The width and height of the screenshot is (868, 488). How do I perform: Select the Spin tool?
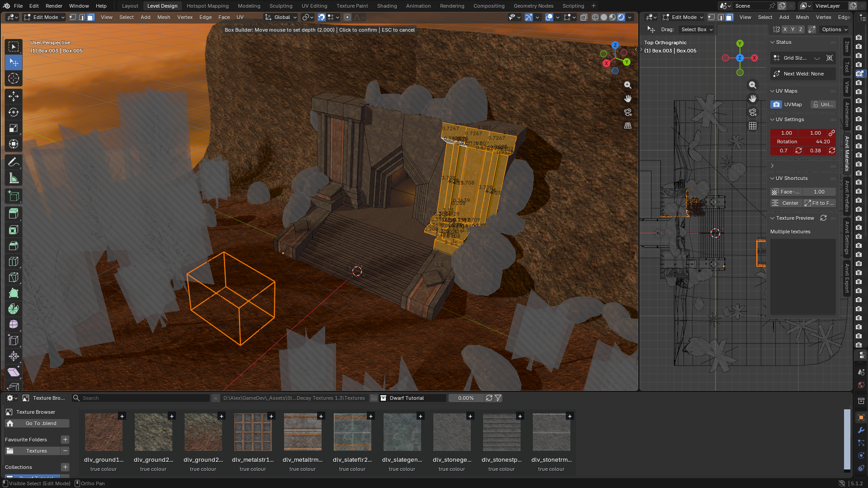coord(14,309)
